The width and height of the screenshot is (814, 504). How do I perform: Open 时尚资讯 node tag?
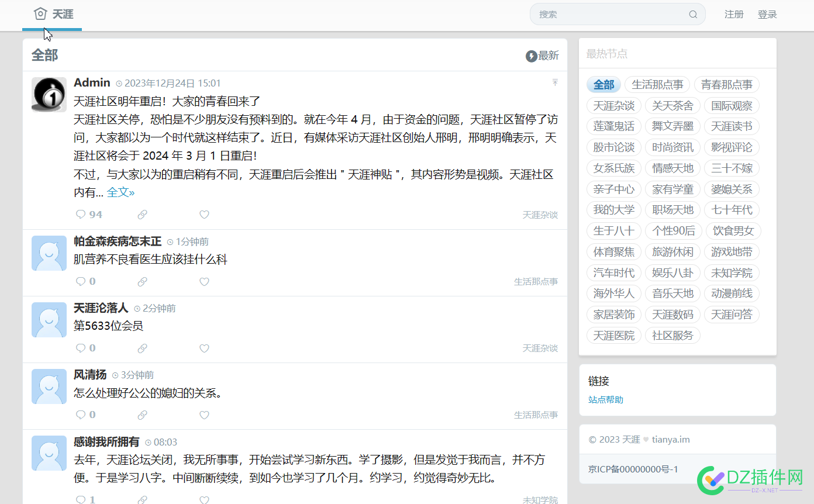pos(672,147)
